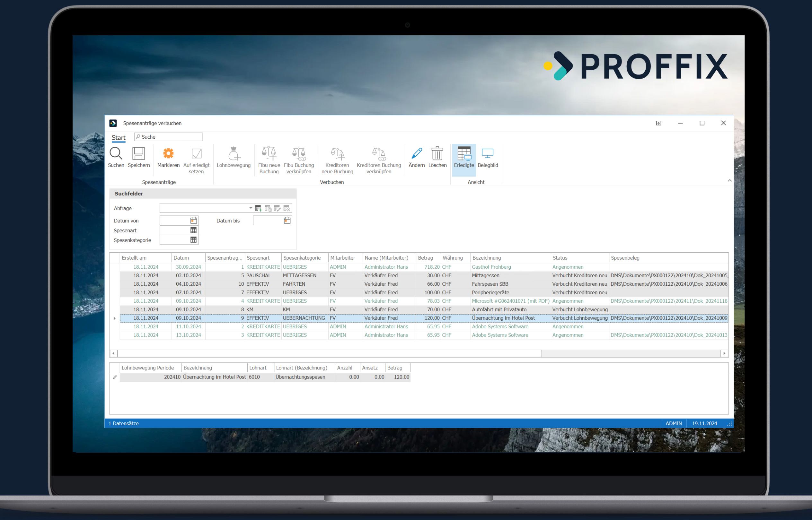Image resolution: width=812 pixels, height=520 pixels.
Task: Collapse the ribbon with the chevron
Action: click(730, 180)
